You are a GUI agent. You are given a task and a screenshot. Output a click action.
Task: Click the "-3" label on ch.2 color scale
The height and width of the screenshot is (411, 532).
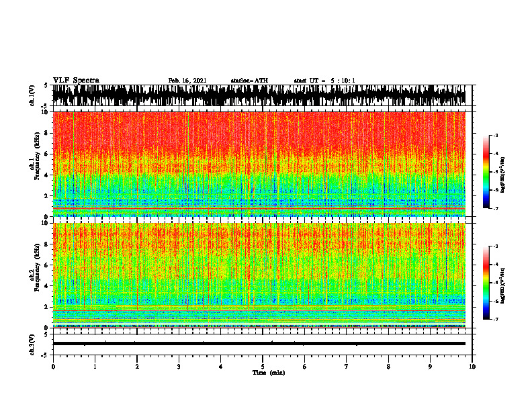click(x=496, y=246)
